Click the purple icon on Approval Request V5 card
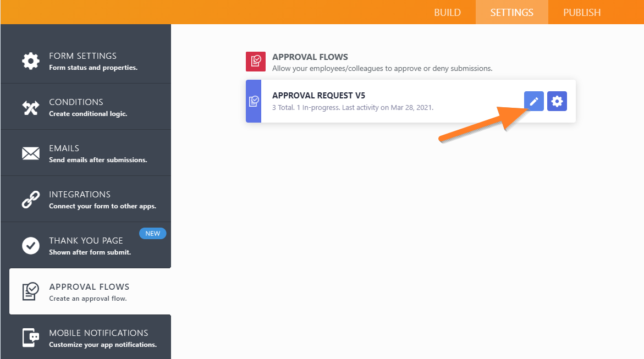This screenshot has width=644, height=359. point(254,101)
